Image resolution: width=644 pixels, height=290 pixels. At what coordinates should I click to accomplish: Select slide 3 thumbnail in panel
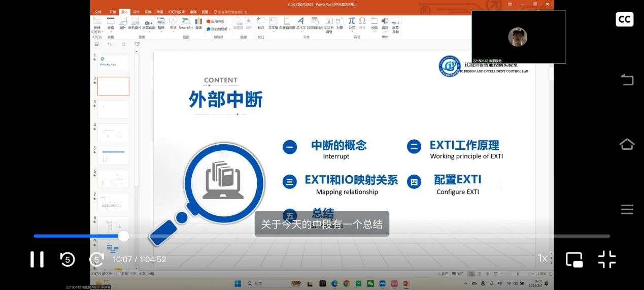click(113, 109)
